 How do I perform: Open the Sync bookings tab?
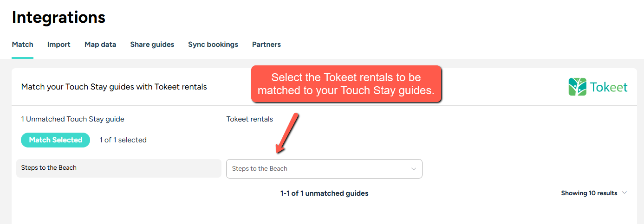click(213, 45)
